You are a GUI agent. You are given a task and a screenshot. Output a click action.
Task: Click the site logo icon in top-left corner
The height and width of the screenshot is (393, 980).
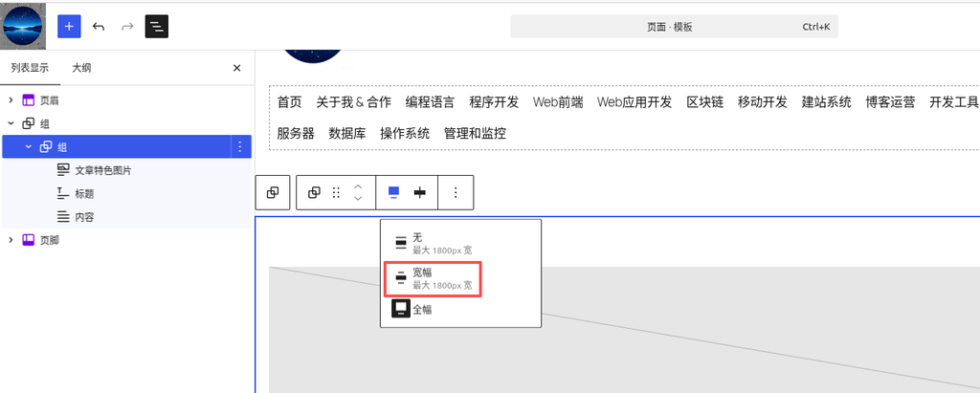tap(23, 26)
